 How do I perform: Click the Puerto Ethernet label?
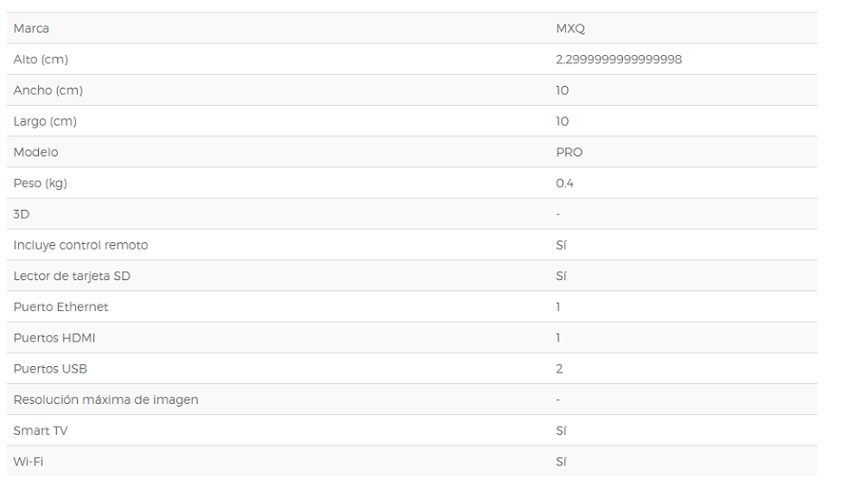coord(61,307)
